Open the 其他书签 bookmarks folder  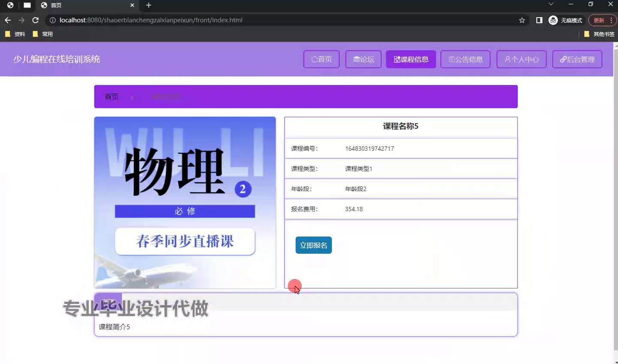(599, 34)
